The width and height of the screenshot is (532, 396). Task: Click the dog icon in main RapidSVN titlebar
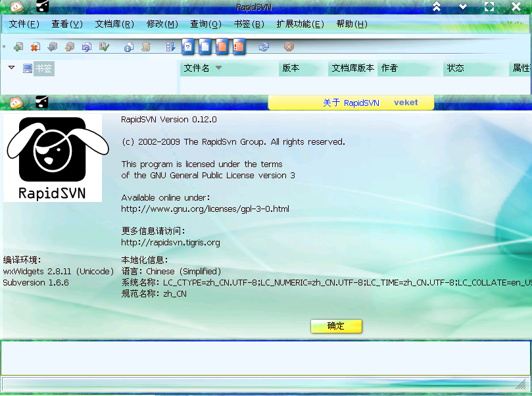tap(42, 6)
